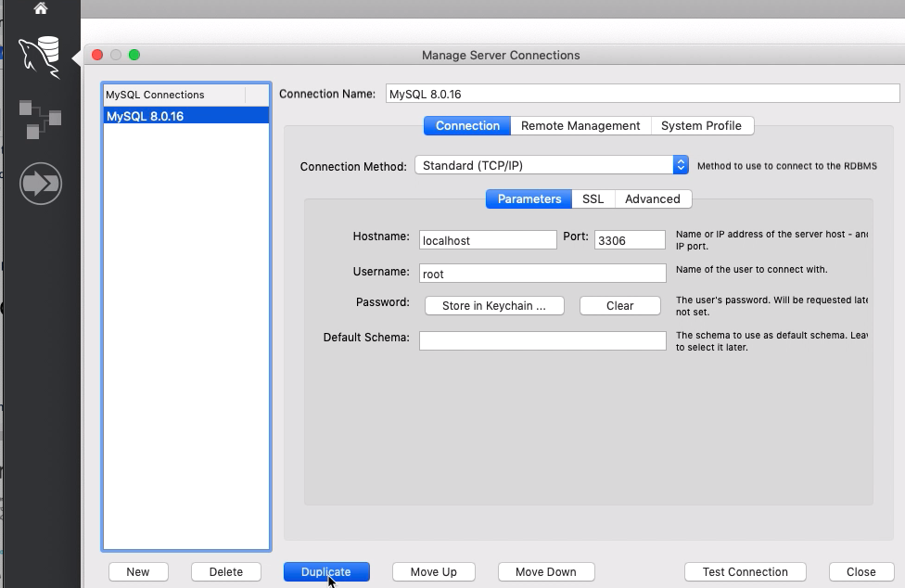Edit the Connection Name field
905x588 pixels.
coord(643,94)
